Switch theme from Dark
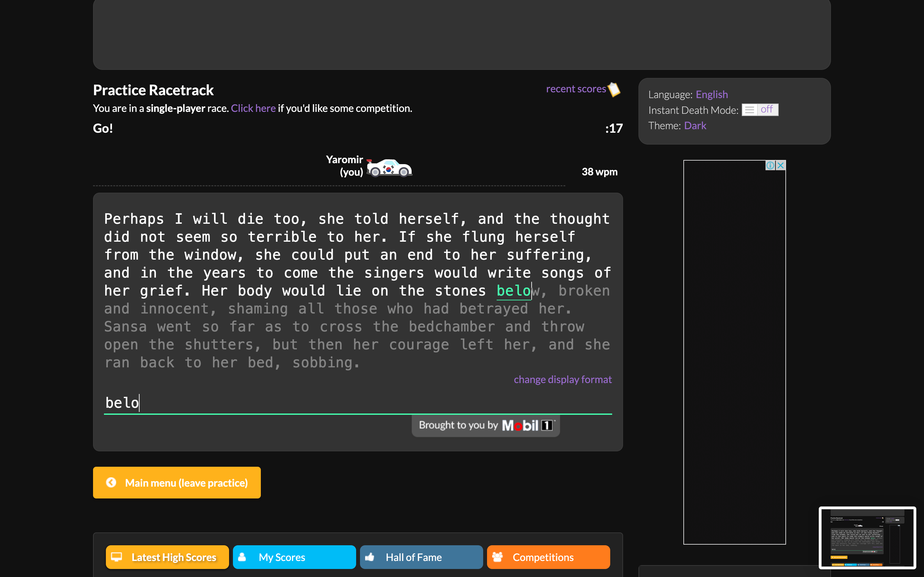The image size is (924, 577). point(695,125)
